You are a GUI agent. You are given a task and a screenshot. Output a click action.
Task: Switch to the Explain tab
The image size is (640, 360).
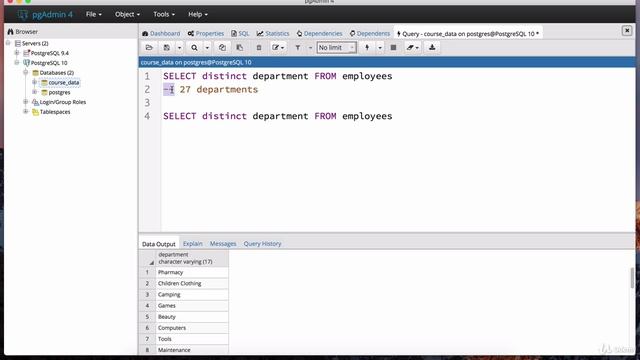pos(193,244)
